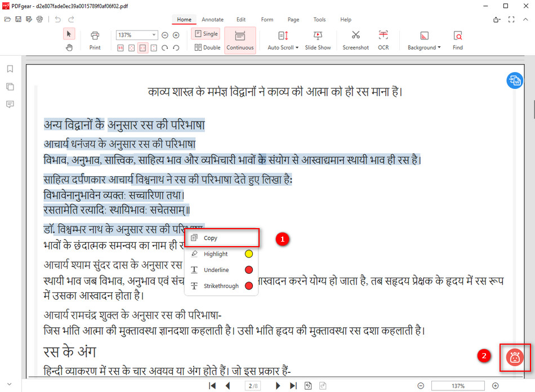Zoom in from the status bar
The image size is (535, 392).
496,385
